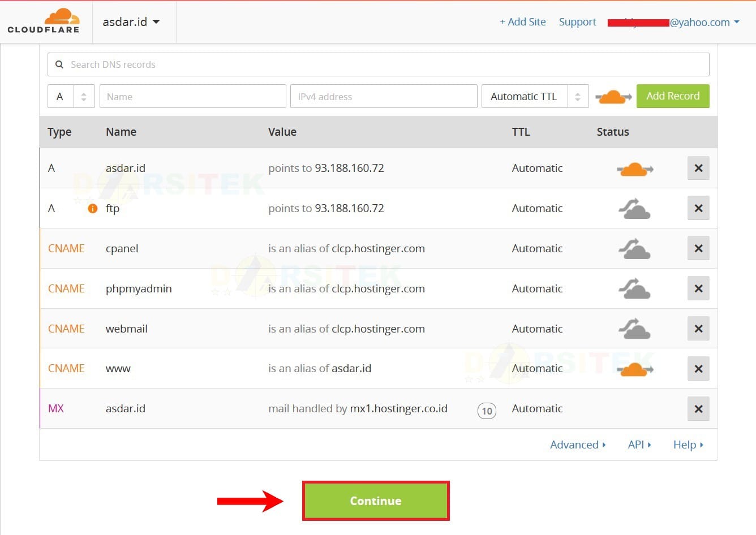Image resolution: width=756 pixels, height=535 pixels.
Task: Delete the MX asdar.id record
Action: 698,409
